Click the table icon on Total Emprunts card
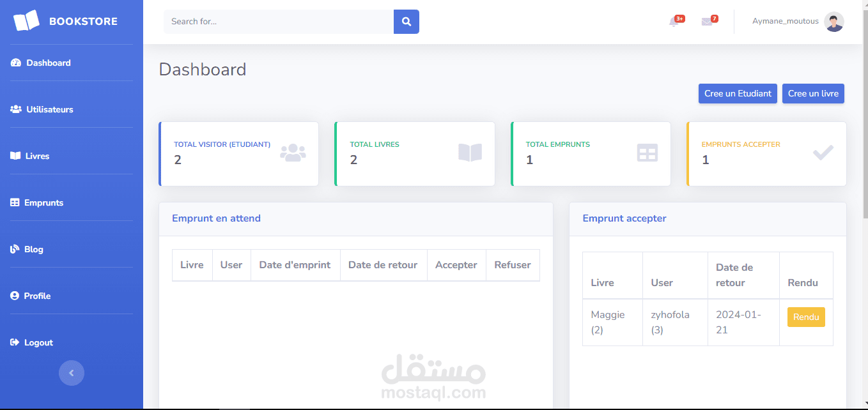The width and height of the screenshot is (868, 410). click(x=647, y=153)
